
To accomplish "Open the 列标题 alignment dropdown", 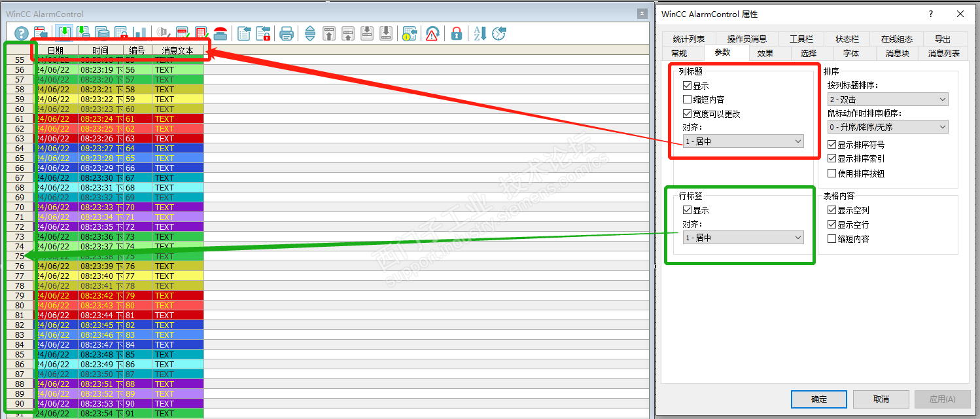I will 743,141.
